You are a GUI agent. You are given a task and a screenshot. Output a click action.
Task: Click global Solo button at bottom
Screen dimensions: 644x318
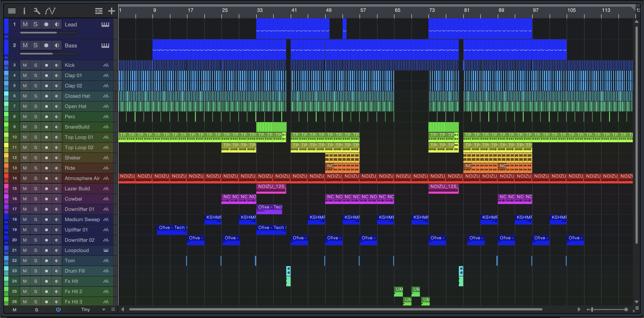point(36,310)
